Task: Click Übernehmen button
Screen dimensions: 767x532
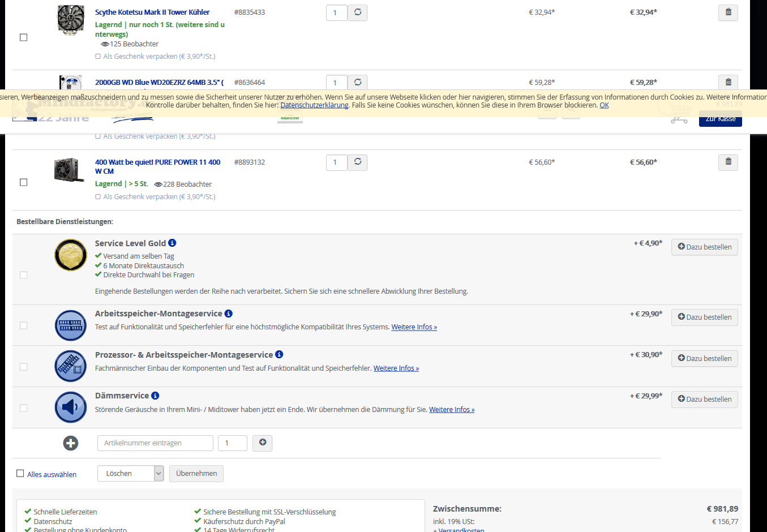Action: coord(196,474)
